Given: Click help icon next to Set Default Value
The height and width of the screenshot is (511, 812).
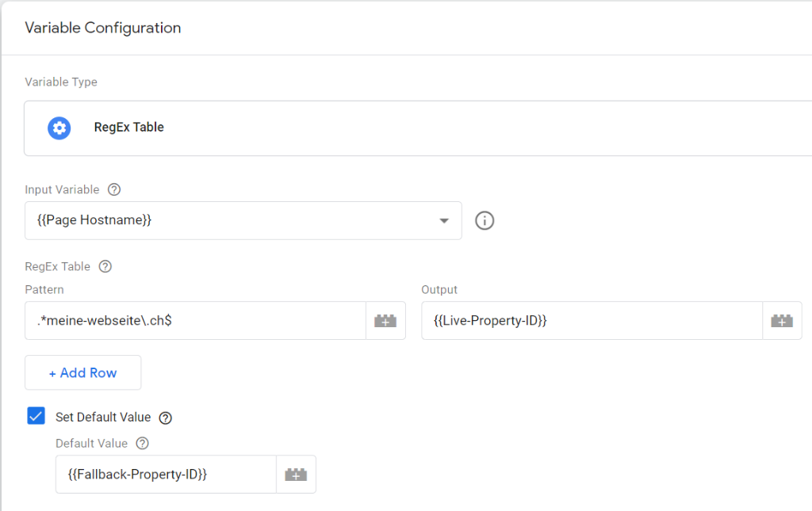Looking at the screenshot, I should tap(165, 418).
